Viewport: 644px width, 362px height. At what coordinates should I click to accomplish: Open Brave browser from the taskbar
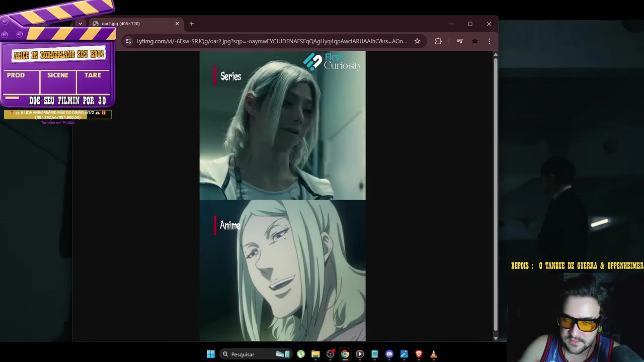(419, 354)
